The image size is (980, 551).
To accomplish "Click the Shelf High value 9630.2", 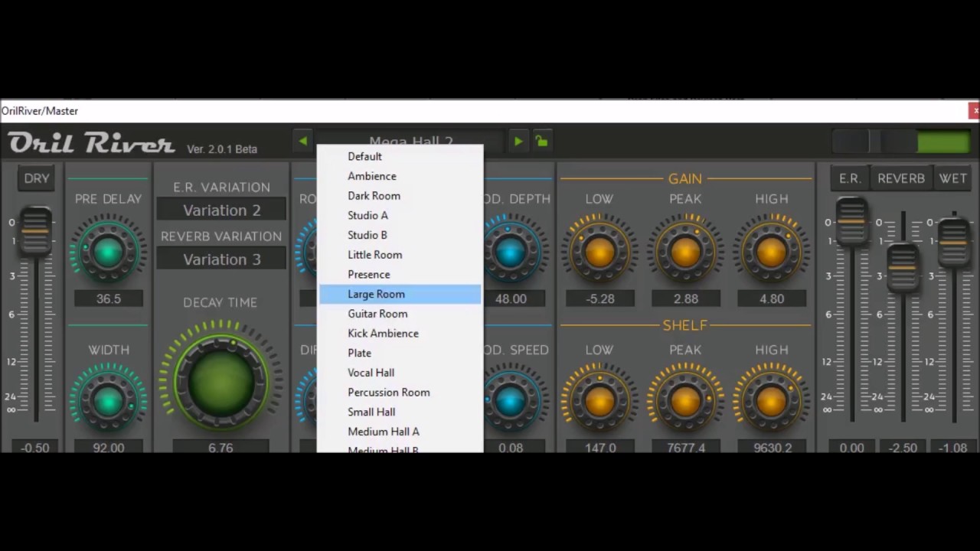I will tap(772, 448).
